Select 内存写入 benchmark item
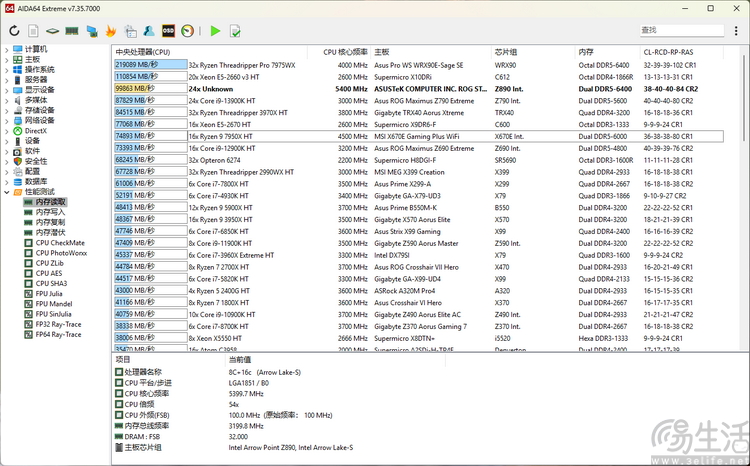The height and width of the screenshot is (466, 750). point(50,212)
